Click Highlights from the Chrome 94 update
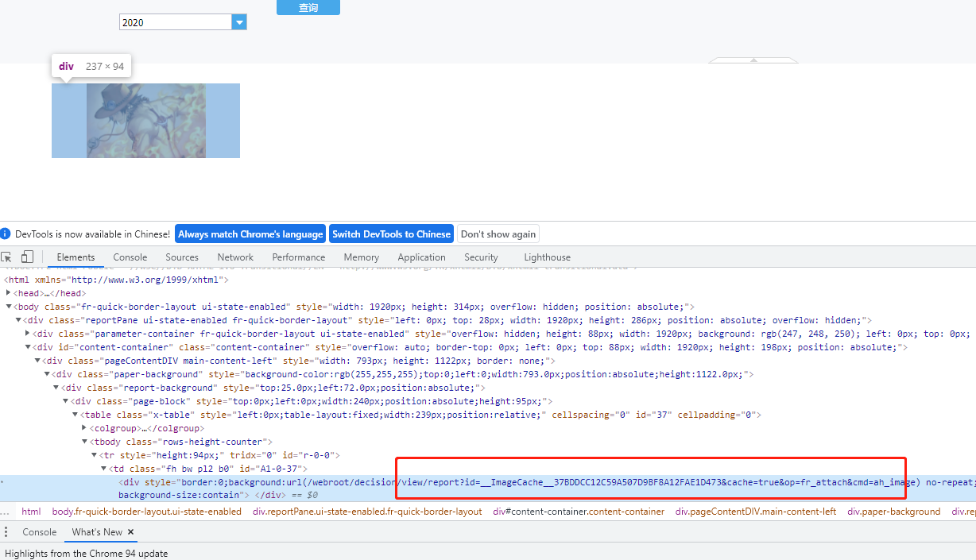Image resolution: width=976 pixels, height=560 pixels. [86, 553]
